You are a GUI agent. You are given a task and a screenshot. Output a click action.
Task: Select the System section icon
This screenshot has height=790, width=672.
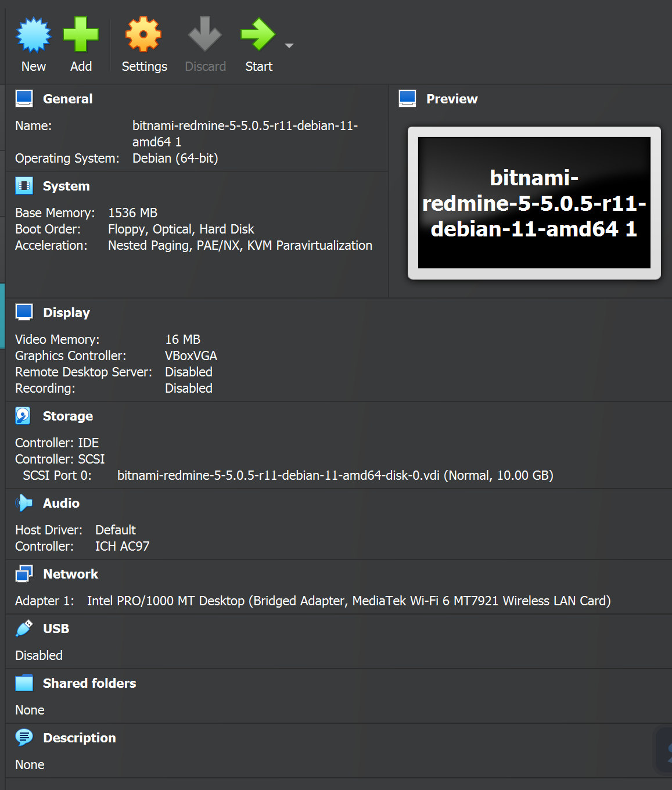pos(24,185)
